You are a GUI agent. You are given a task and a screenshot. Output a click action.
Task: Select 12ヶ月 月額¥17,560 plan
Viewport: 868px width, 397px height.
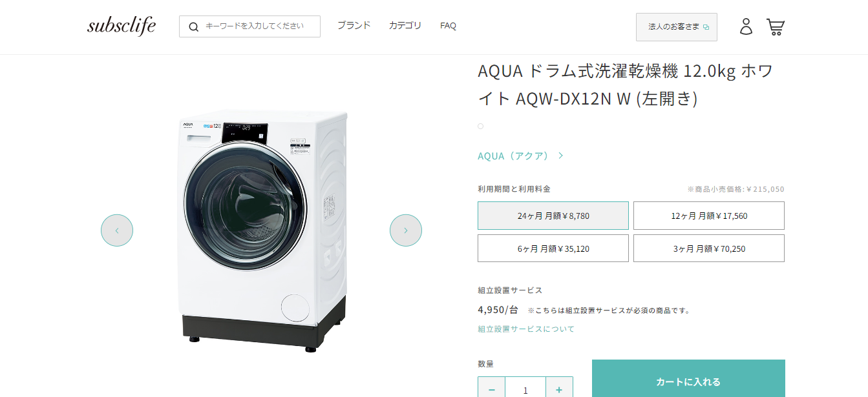coord(709,216)
